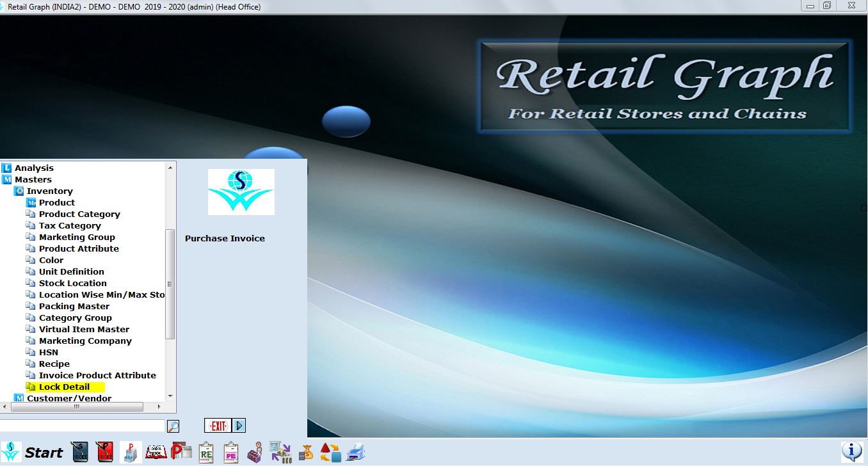Image resolution: width=868 pixels, height=466 pixels.
Task: Open the stock transfer arrows icon
Action: point(280,452)
